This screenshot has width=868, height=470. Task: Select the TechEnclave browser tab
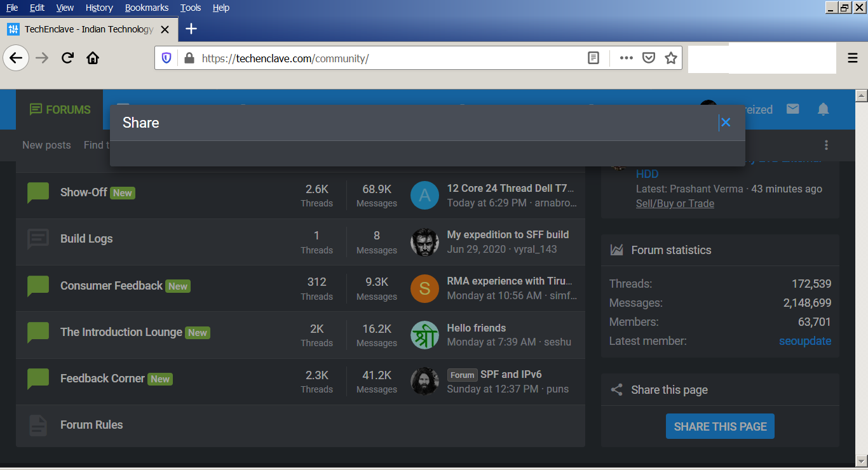coord(88,29)
